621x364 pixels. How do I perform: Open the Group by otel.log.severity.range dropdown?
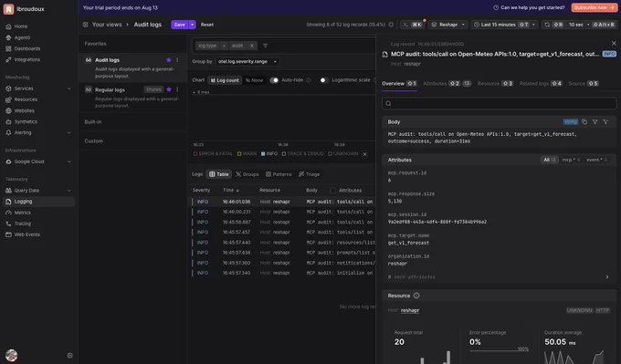[x=247, y=62]
